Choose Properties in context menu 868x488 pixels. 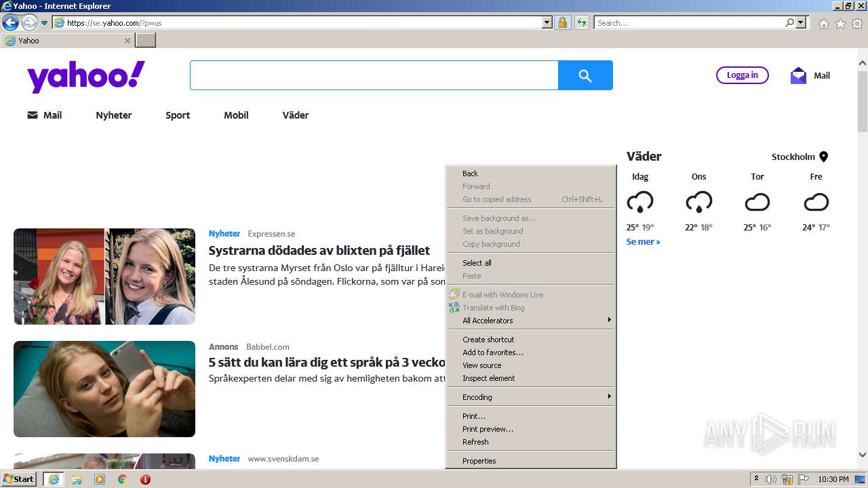[531, 461]
